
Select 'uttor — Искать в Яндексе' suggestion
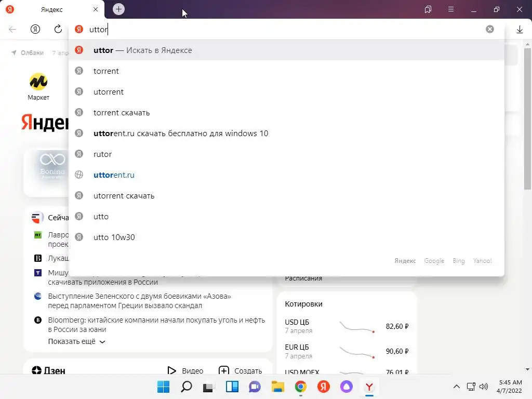(x=286, y=50)
